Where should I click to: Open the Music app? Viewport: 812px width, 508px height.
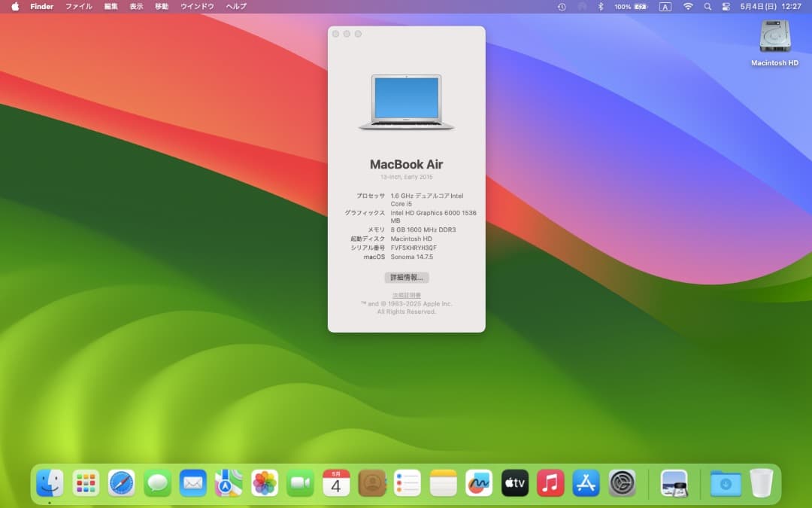point(550,482)
